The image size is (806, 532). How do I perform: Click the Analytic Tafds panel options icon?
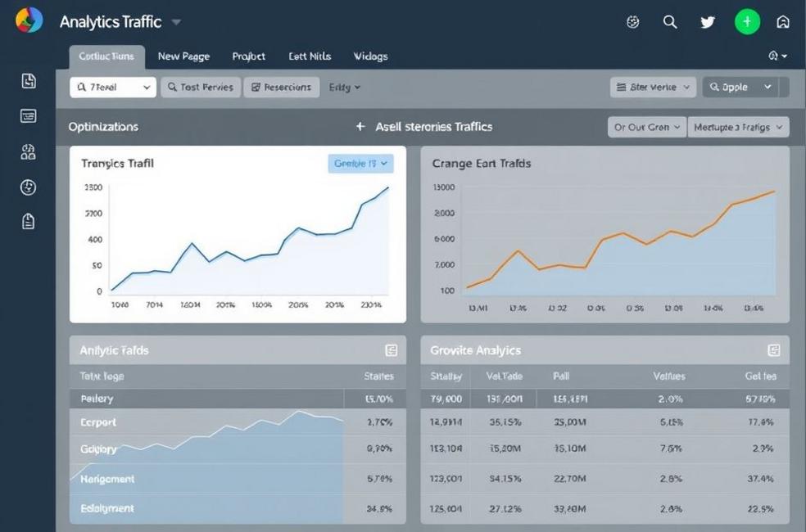pos(391,350)
